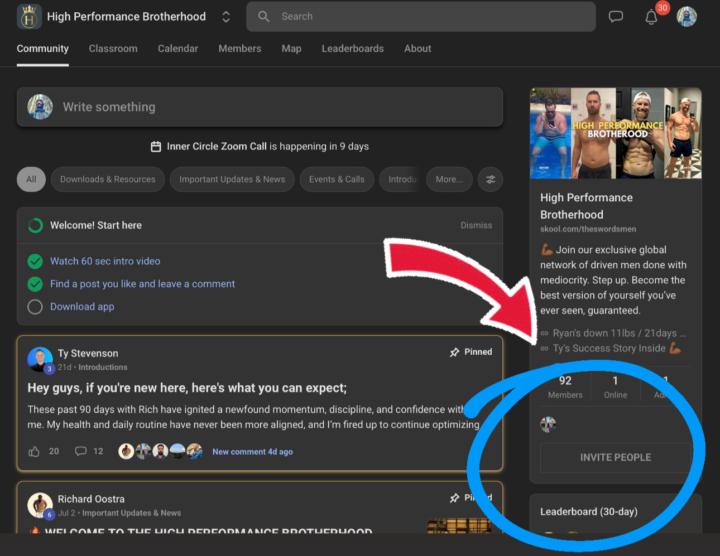Click the 1 Online count
This screenshot has height=556, width=720.
615,387
